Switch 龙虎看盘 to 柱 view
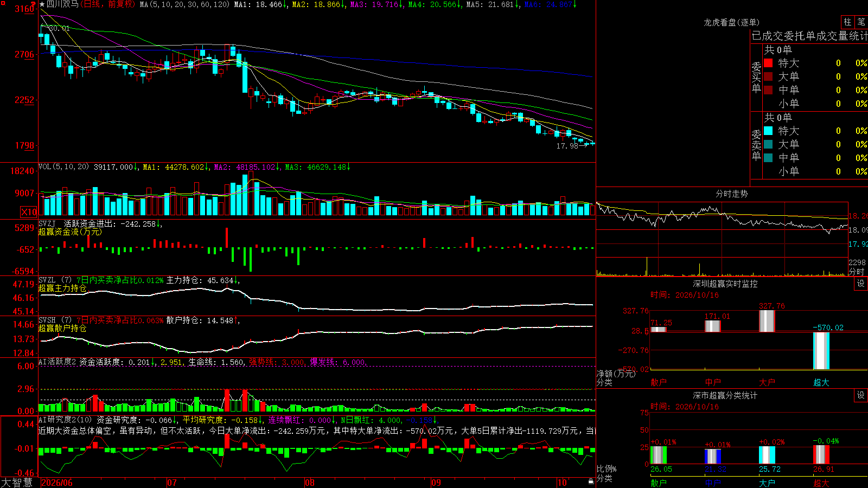 847,22
